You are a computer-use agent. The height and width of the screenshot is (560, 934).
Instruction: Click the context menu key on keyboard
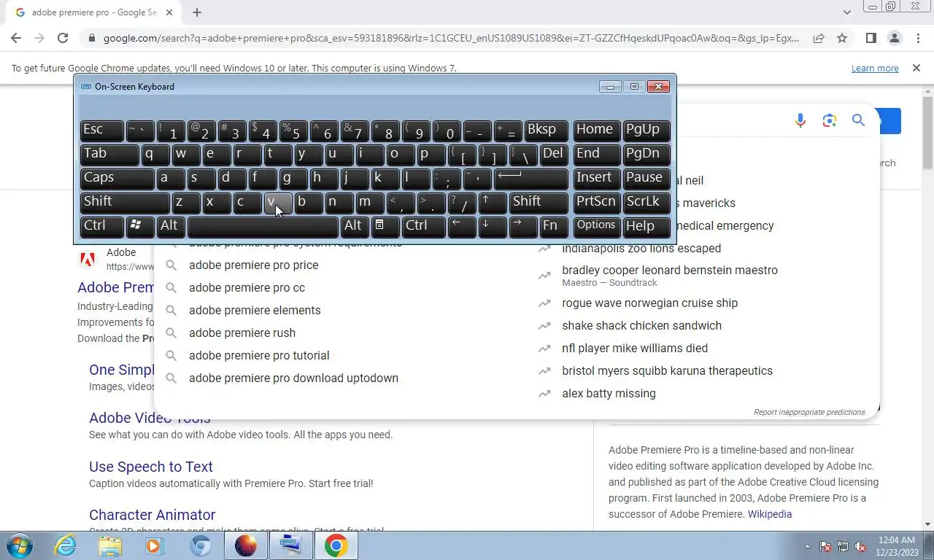pos(386,227)
